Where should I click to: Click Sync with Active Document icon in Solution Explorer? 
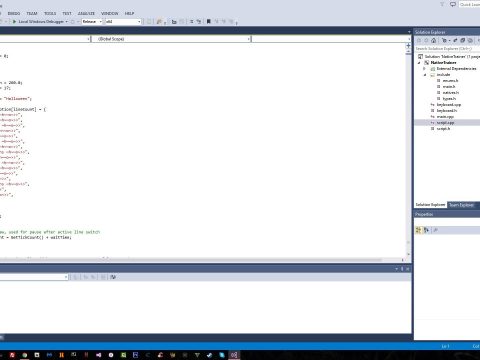455,40
